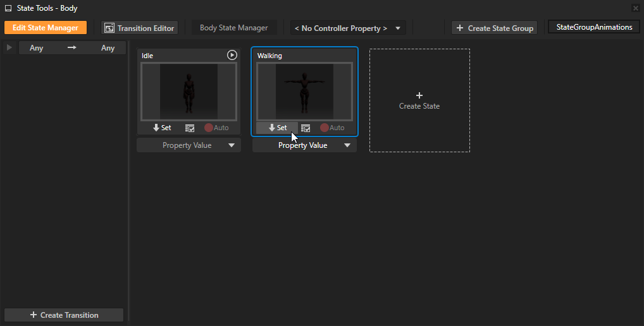
Task: Click Set button under Idle state
Action: (x=162, y=128)
